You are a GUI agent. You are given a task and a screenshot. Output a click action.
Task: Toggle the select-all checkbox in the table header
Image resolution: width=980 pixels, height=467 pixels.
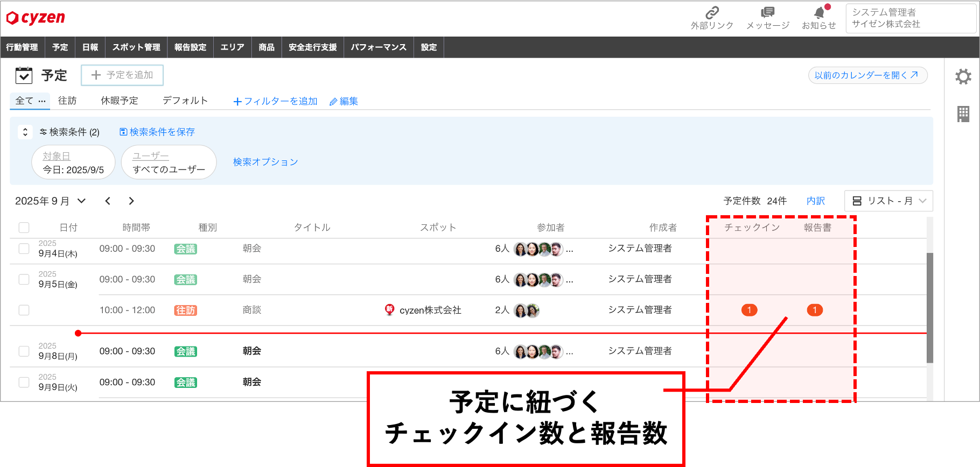coord(24,228)
